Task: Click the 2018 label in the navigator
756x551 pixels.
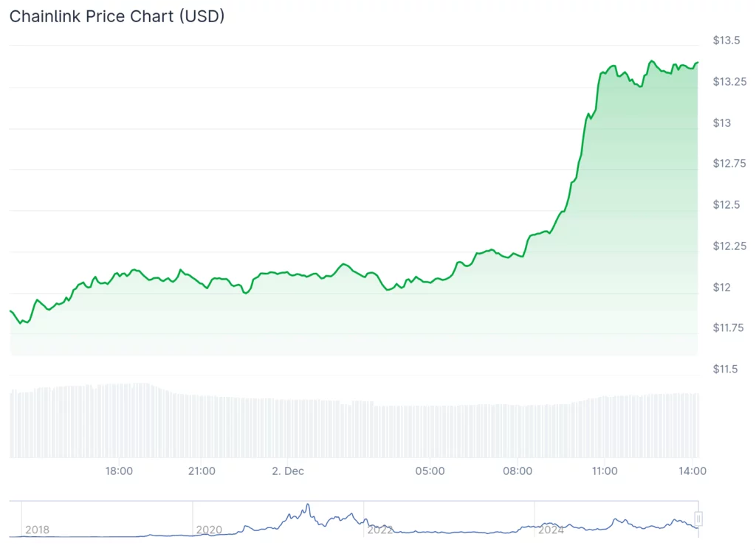Action: (37, 530)
